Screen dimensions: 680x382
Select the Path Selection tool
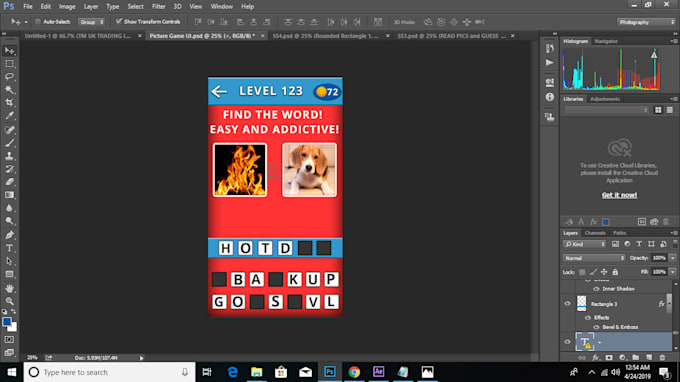[x=9, y=261]
